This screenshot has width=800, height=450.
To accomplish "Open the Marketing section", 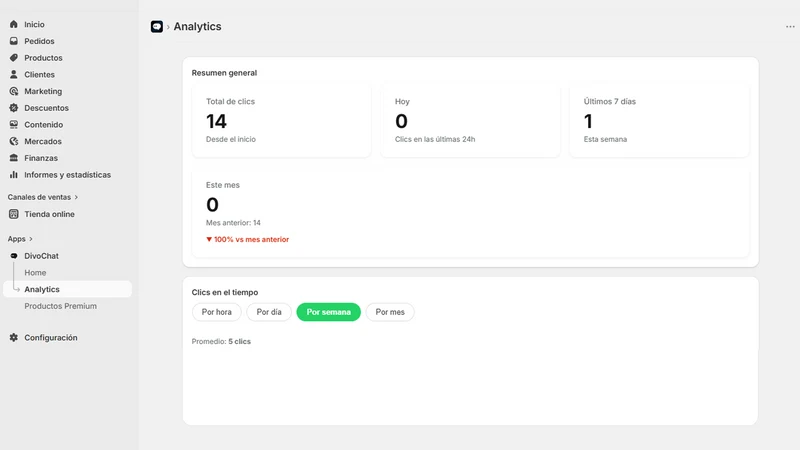I will point(43,91).
